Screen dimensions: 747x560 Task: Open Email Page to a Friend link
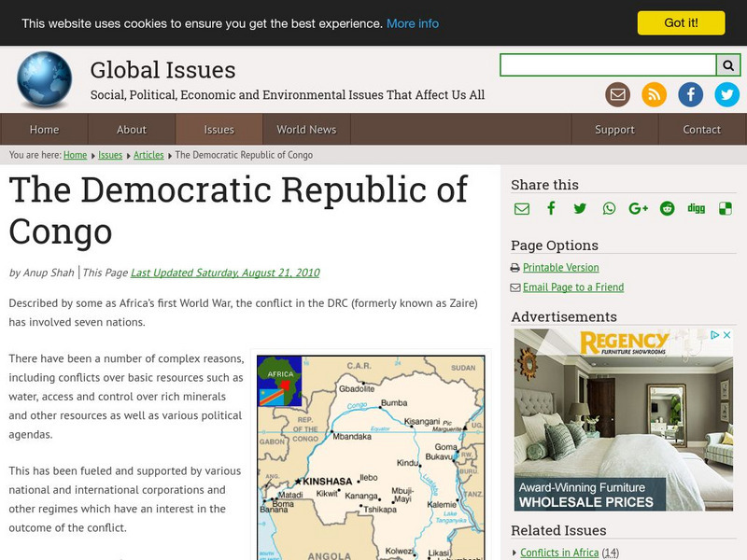[x=572, y=287]
